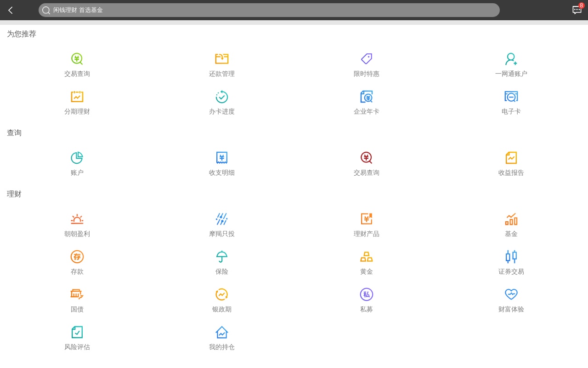The width and height of the screenshot is (588, 368).
Task: Open 收益报告 earnings report
Action: coord(511,158)
